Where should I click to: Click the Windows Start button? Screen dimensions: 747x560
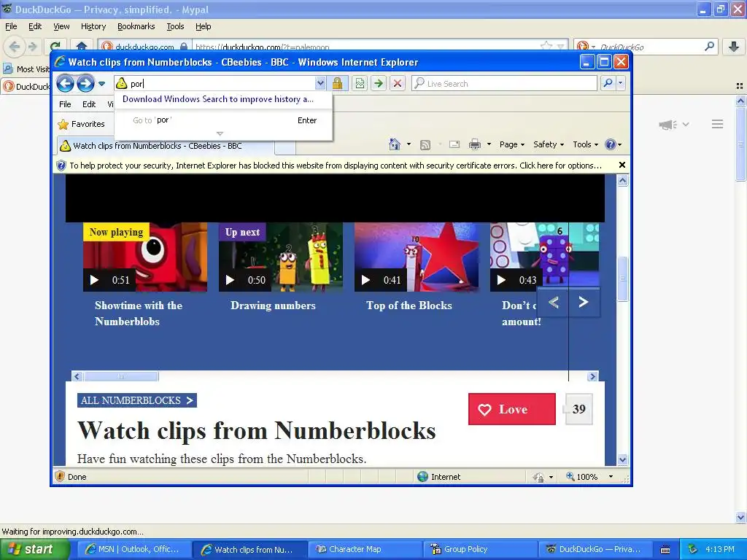click(x=35, y=549)
